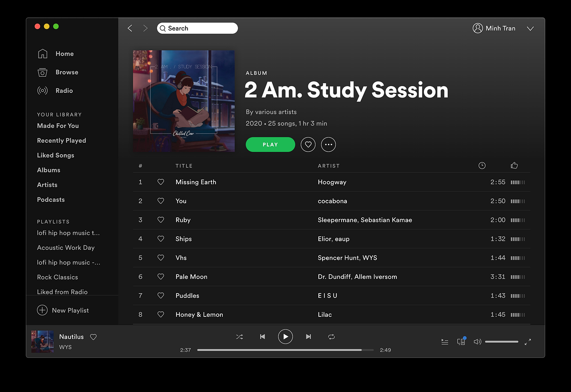Like the track Puddles

click(161, 295)
